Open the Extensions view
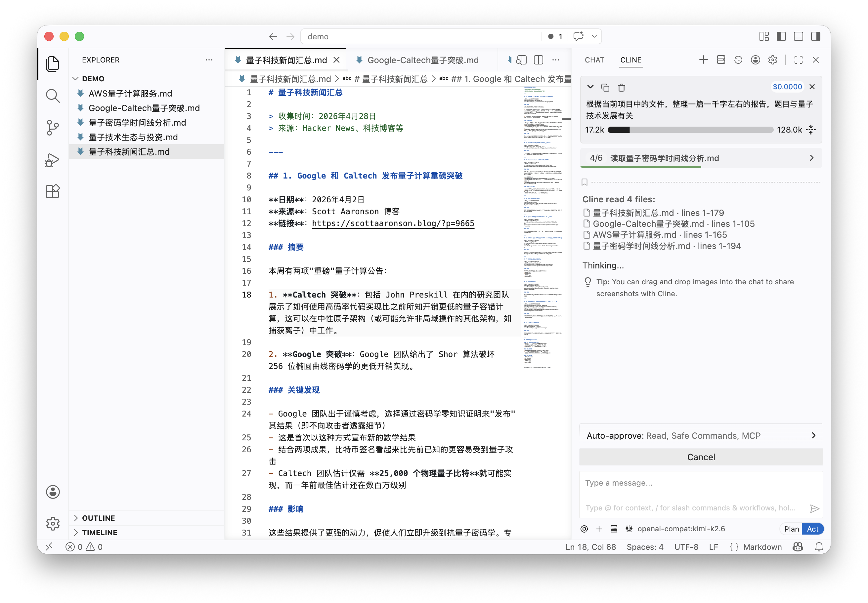Viewport: 868px width, 603px height. coord(53,191)
